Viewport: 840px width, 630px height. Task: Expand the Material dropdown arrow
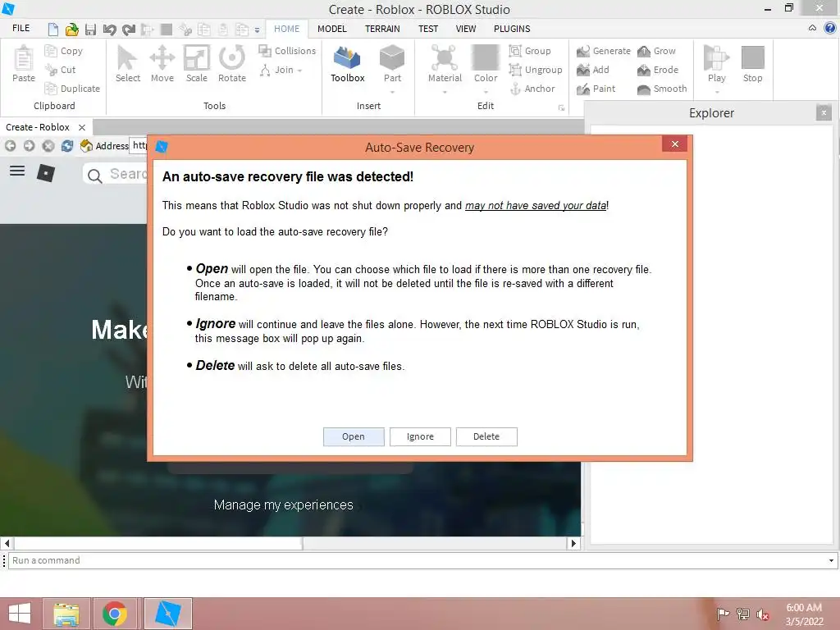pos(445,92)
